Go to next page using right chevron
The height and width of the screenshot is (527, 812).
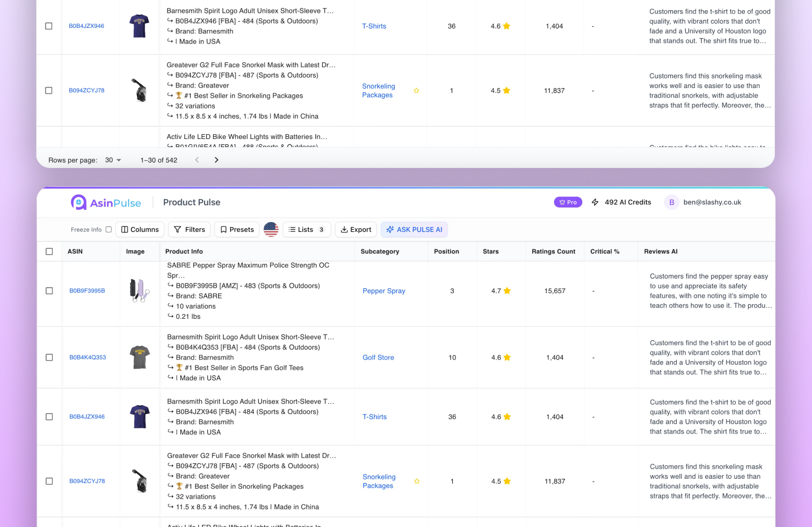216,160
